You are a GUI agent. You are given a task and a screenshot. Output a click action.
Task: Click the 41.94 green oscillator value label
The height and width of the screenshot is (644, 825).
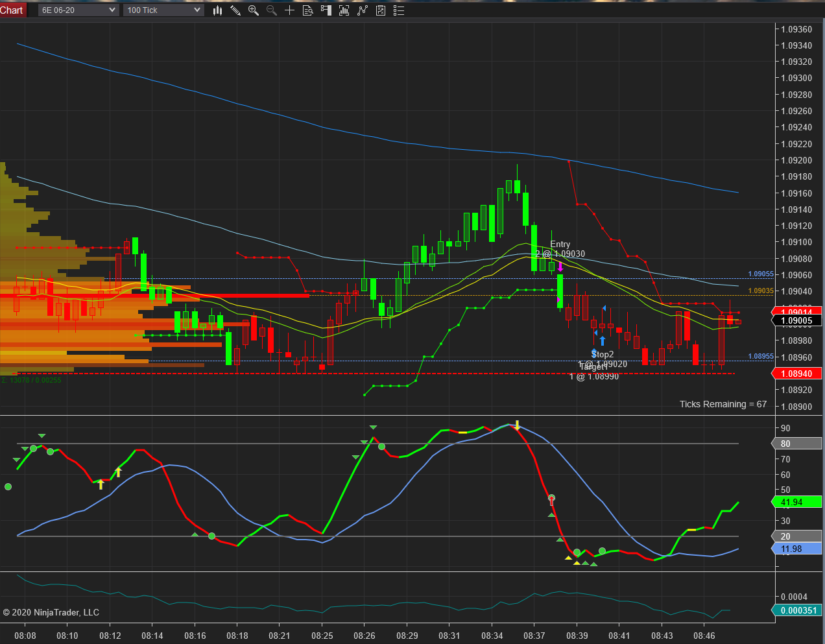(x=796, y=502)
